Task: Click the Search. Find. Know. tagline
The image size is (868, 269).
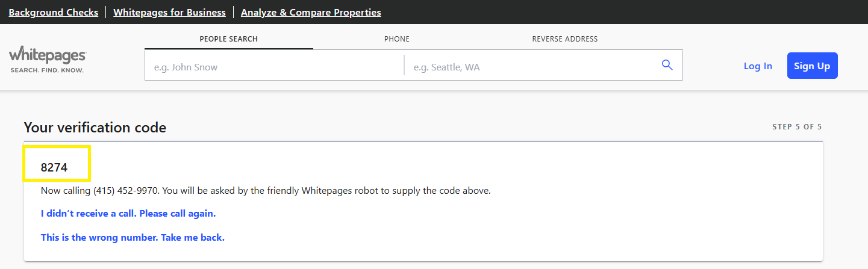Action: (x=47, y=70)
